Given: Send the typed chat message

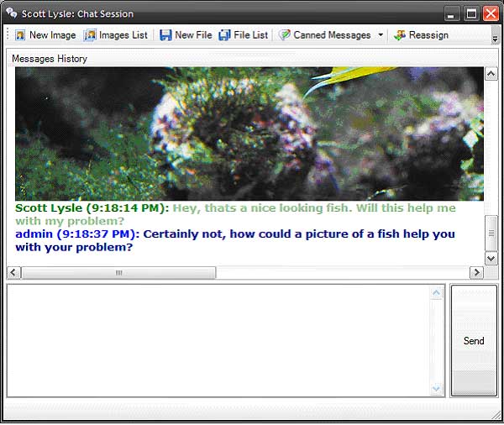Looking at the screenshot, I should [x=474, y=341].
